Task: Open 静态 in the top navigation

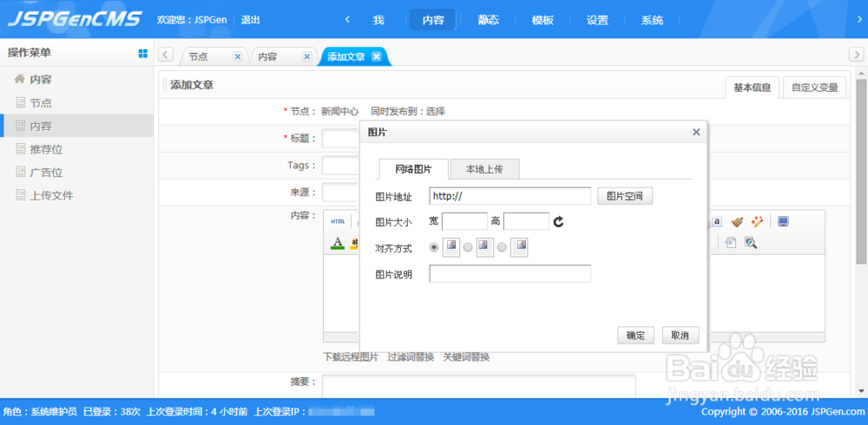Action: click(488, 20)
